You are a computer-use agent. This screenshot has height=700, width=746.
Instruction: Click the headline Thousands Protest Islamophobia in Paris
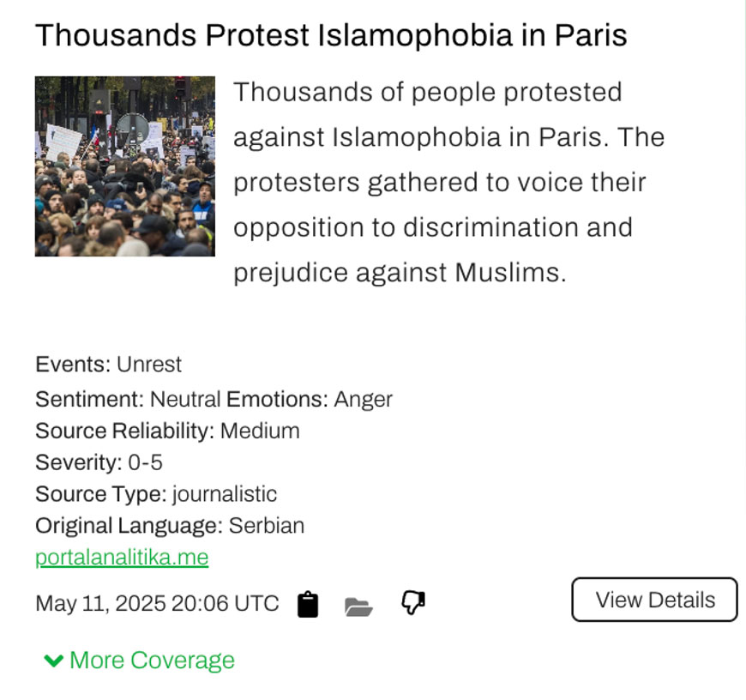click(x=331, y=35)
